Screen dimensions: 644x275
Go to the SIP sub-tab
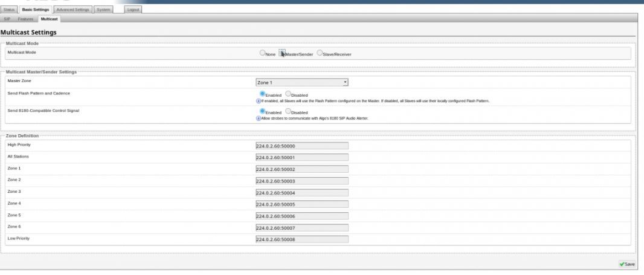[x=8, y=20]
